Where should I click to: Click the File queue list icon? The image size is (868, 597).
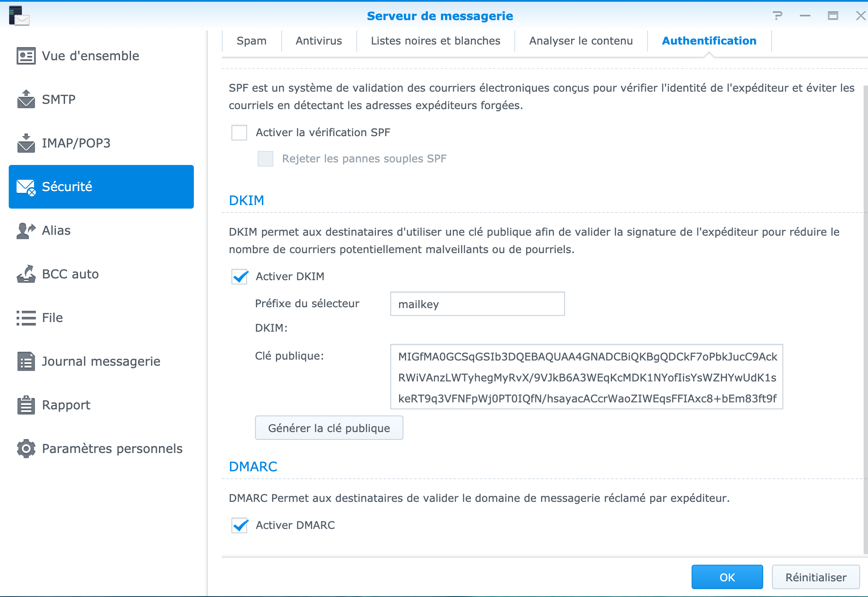click(26, 318)
